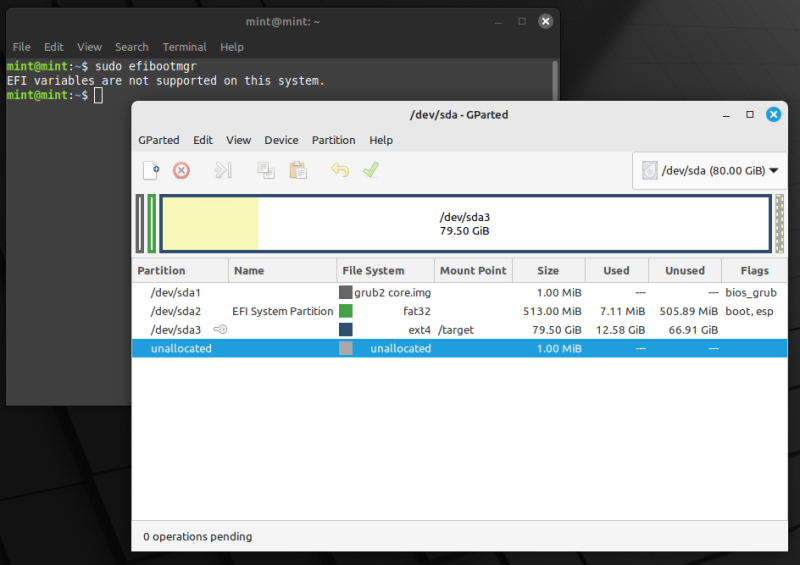Screen dimensions: 800x565
Task: Click the /target mount point cell
Action: (456, 330)
